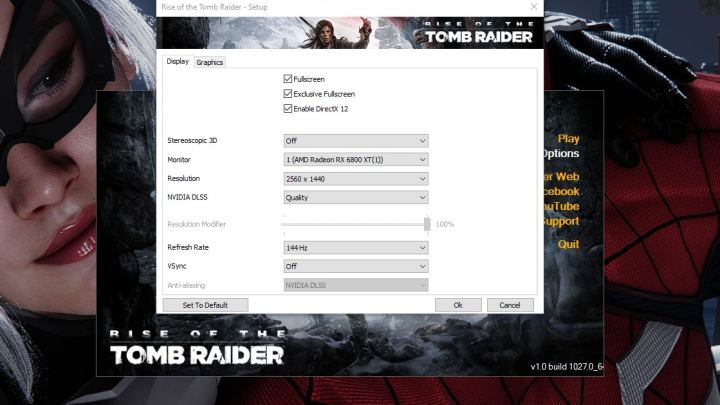This screenshot has height=405, width=720.
Task: Click the Support link in the launcher
Action: [562, 221]
